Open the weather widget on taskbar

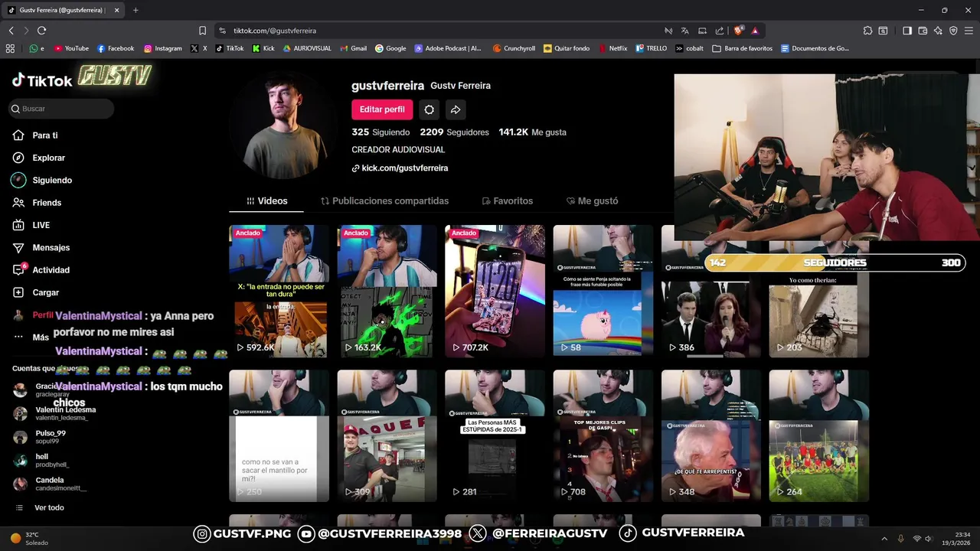point(29,539)
